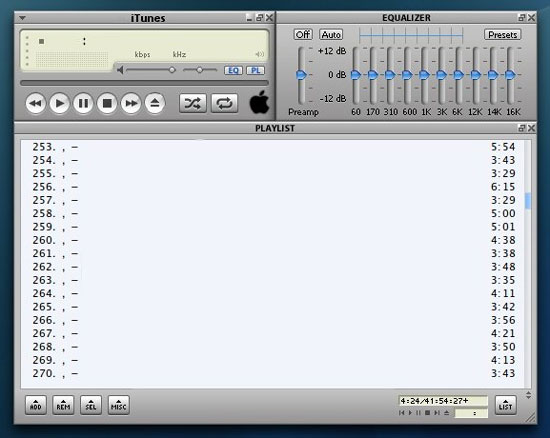Image resolution: width=550 pixels, height=438 pixels.
Task: Click the 6K band slider handle
Action: click(458, 74)
